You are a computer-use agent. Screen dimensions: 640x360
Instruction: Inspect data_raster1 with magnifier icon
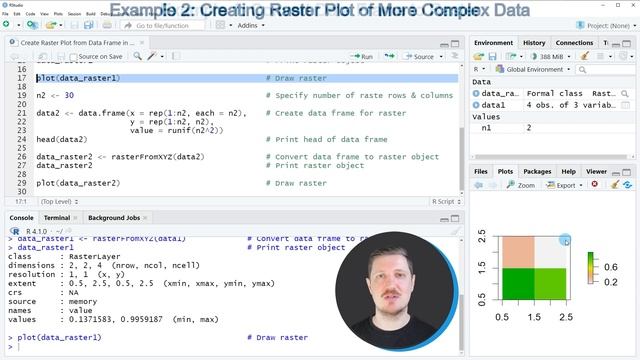(624, 93)
